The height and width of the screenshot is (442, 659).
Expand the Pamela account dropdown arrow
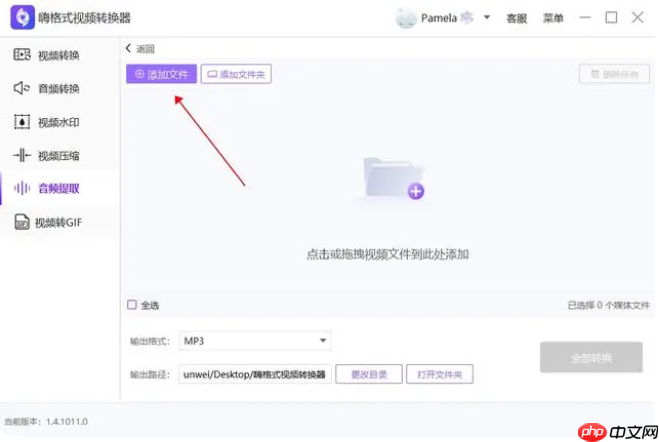click(487, 18)
